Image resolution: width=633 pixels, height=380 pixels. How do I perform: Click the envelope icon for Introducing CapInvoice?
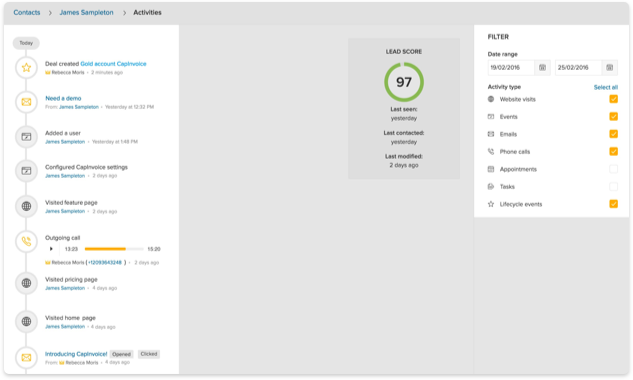click(x=26, y=357)
